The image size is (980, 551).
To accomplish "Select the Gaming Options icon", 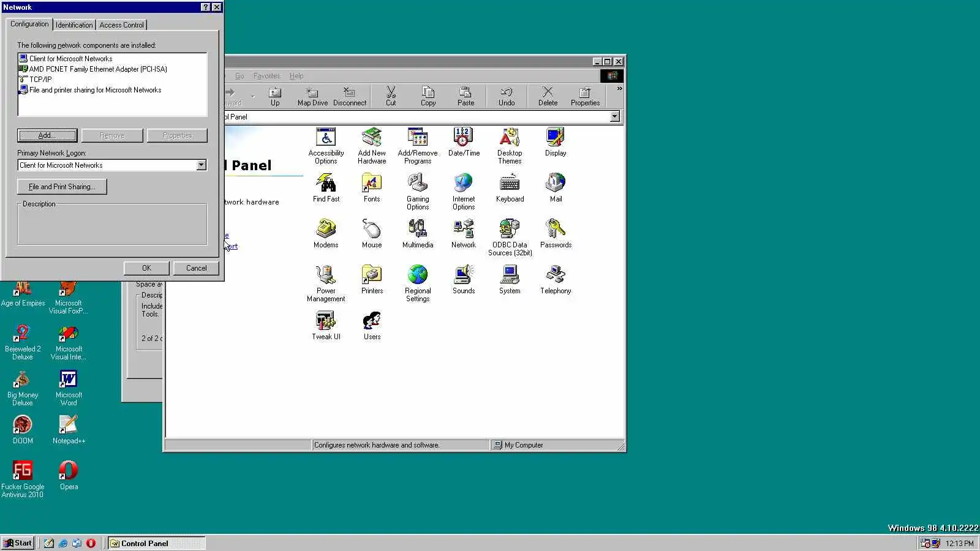I will [418, 192].
